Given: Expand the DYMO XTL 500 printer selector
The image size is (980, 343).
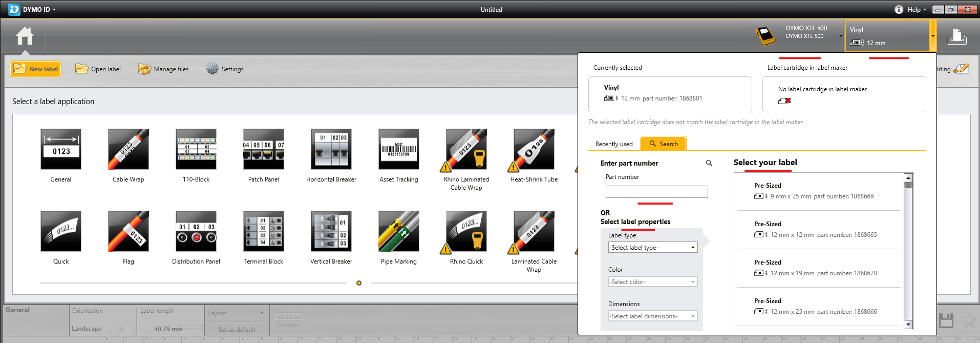Looking at the screenshot, I should coord(840,36).
